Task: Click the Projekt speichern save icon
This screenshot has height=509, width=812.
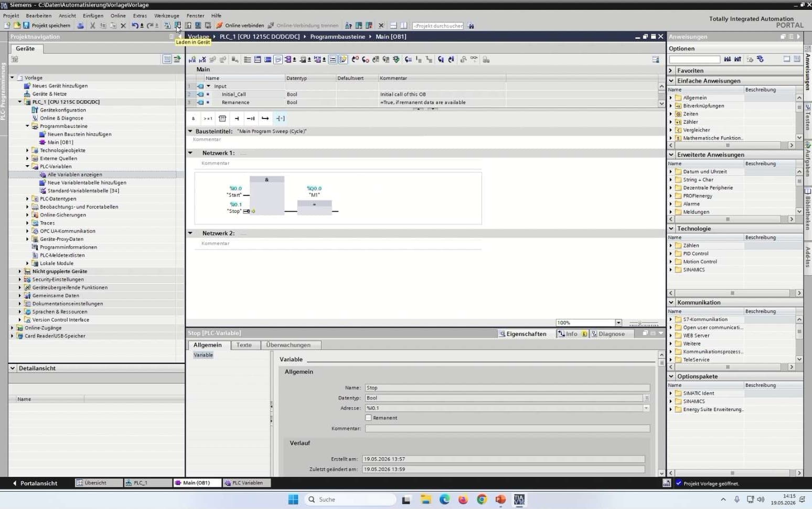Action: 26,25
